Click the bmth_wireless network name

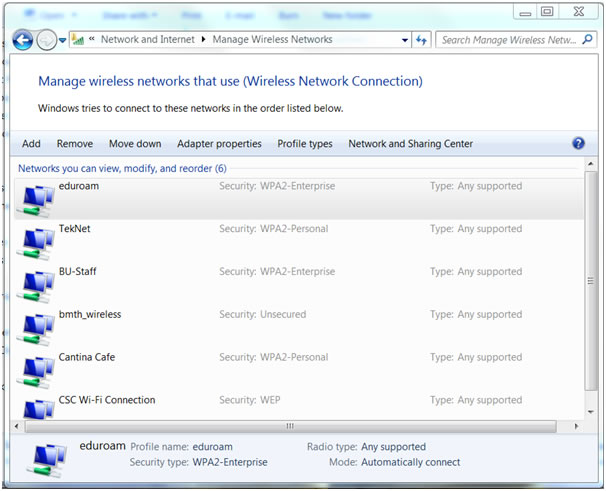(x=90, y=314)
